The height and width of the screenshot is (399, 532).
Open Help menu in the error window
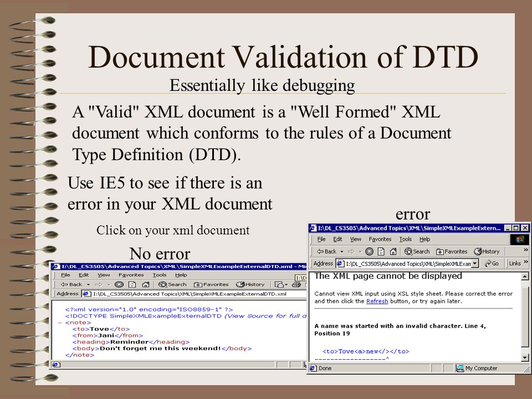[424, 239]
